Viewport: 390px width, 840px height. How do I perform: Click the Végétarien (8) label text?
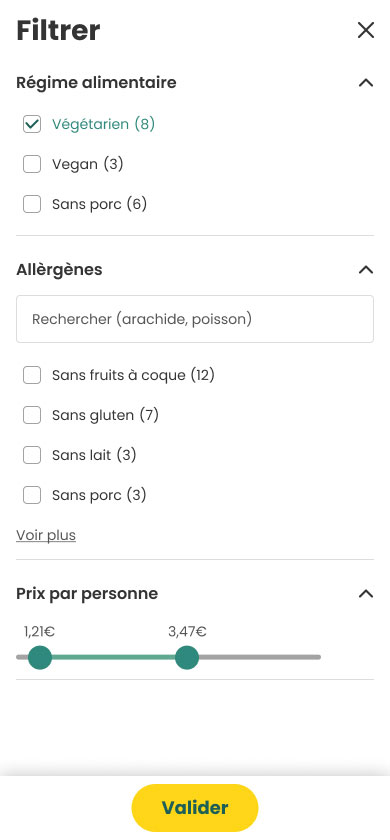(x=103, y=124)
